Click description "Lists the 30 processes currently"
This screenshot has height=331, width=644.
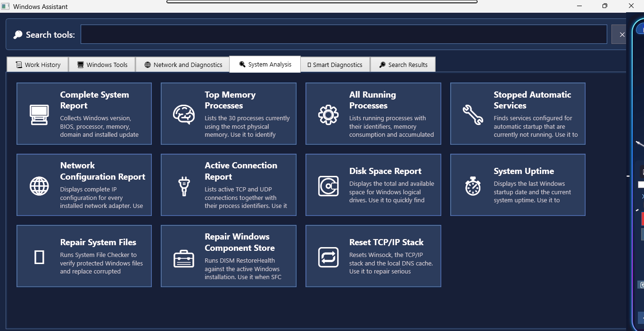pyautogui.click(x=247, y=126)
